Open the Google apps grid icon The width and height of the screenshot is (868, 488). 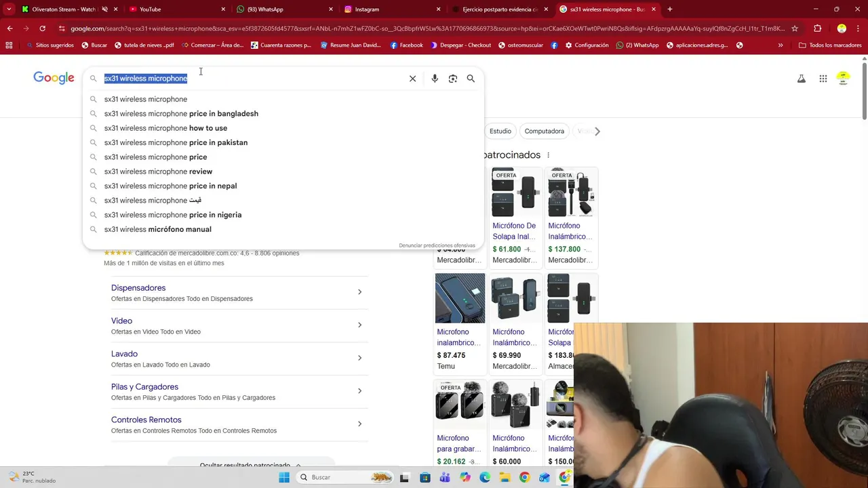[x=823, y=79]
